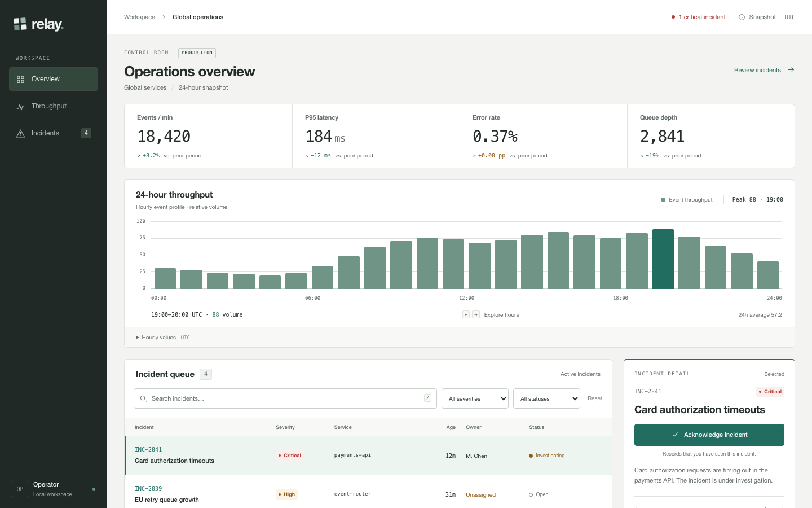
Task: Click the Open status
Action: point(539,494)
